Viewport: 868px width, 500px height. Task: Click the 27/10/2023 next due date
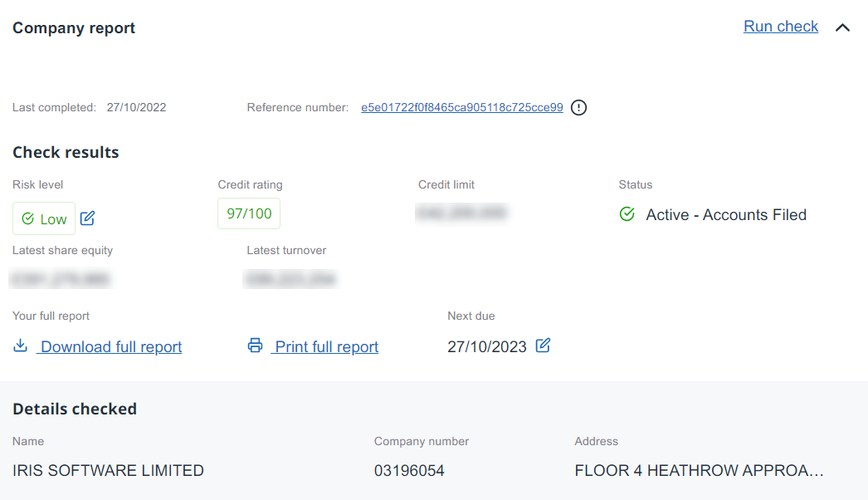point(486,347)
